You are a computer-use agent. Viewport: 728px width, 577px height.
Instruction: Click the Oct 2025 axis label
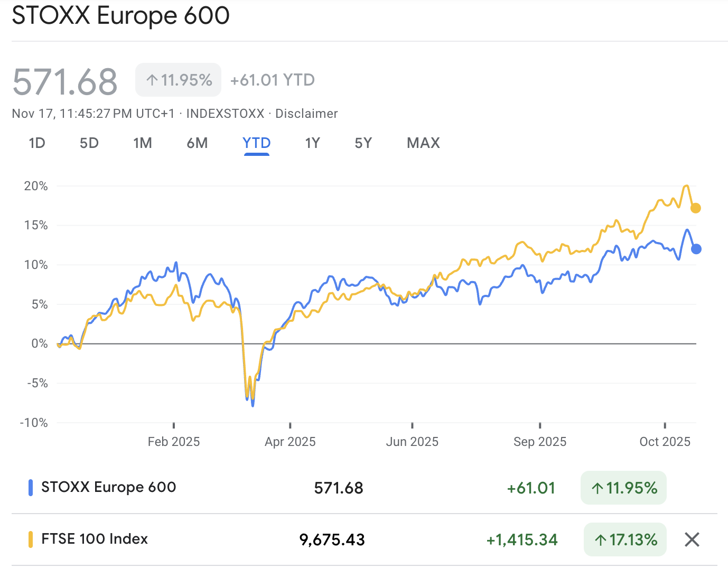(x=665, y=441)
